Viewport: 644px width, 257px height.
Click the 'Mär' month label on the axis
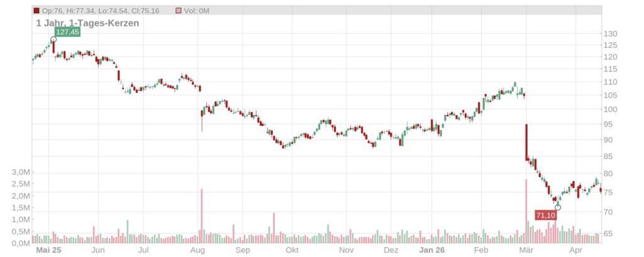(526, 249)
